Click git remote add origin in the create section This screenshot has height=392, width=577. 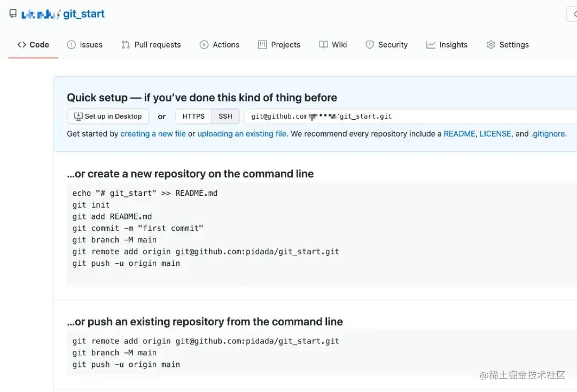(x=206, y=252)
